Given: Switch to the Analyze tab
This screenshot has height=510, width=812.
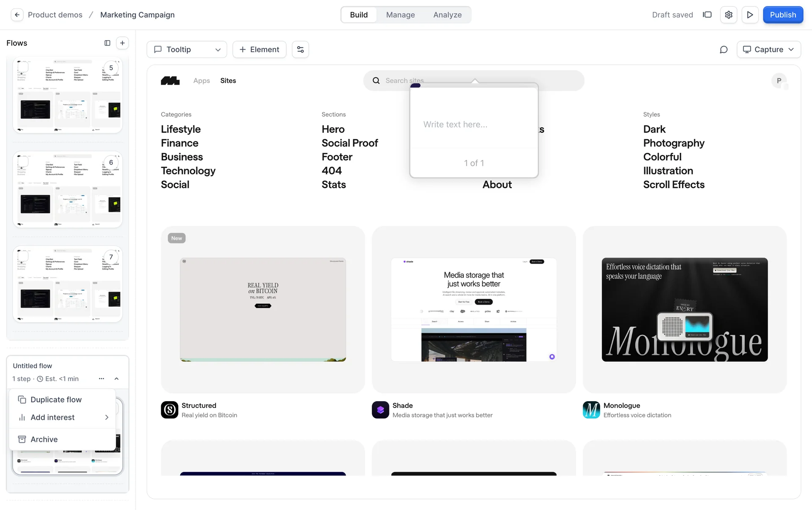Looking at the screenshot, I should coord(447,15).
